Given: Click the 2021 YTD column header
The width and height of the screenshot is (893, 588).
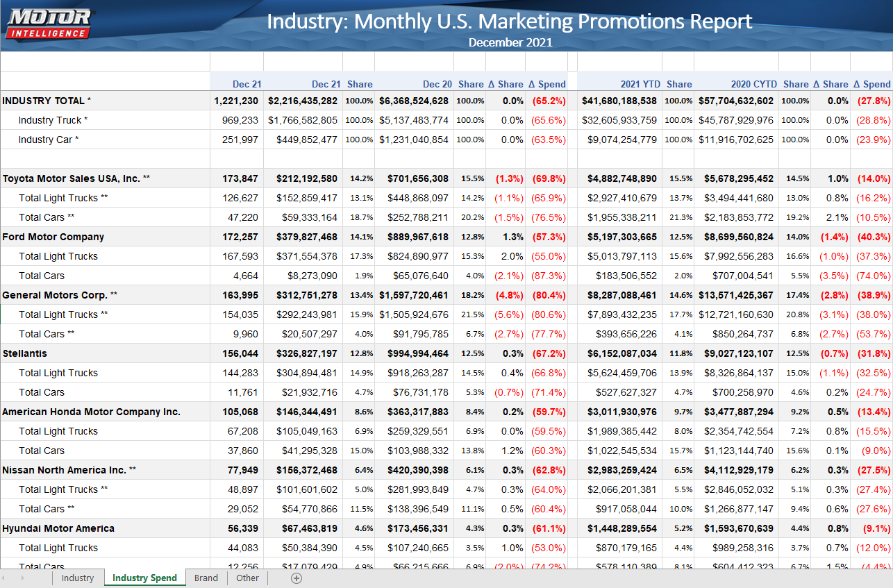Looking at the screenshot, I should pyautogui.click(x=640, y=84).
